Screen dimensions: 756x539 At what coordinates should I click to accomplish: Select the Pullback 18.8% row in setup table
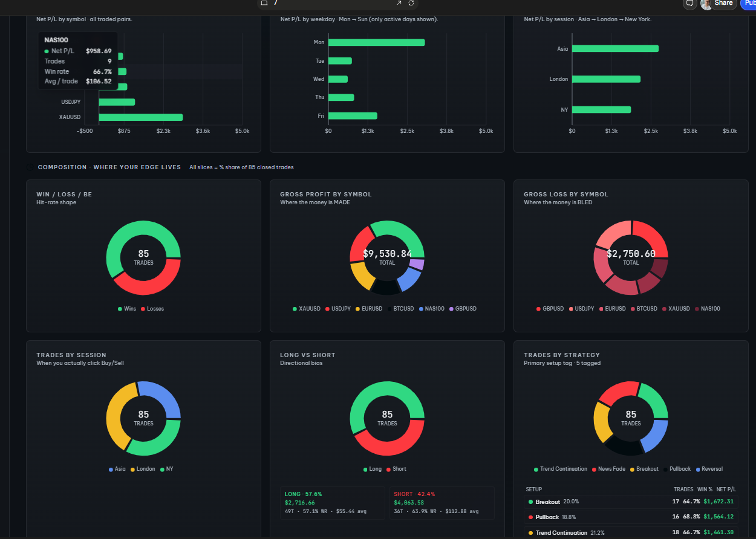click(631, 517)
